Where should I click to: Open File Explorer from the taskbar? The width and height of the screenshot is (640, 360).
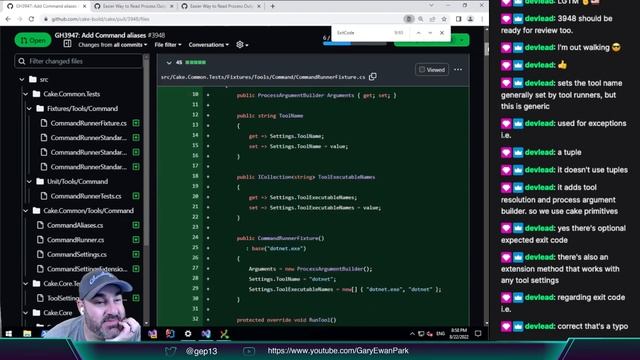(x=27, y=334)
